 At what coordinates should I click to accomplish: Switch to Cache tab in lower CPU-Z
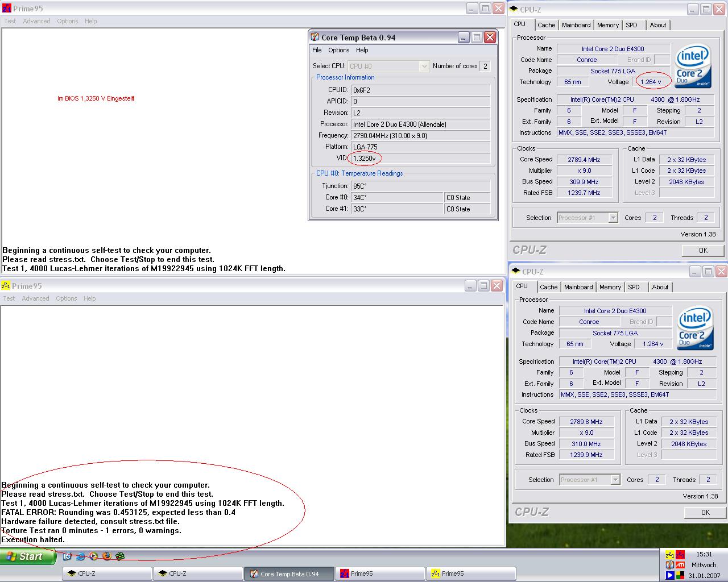[548, 287]
